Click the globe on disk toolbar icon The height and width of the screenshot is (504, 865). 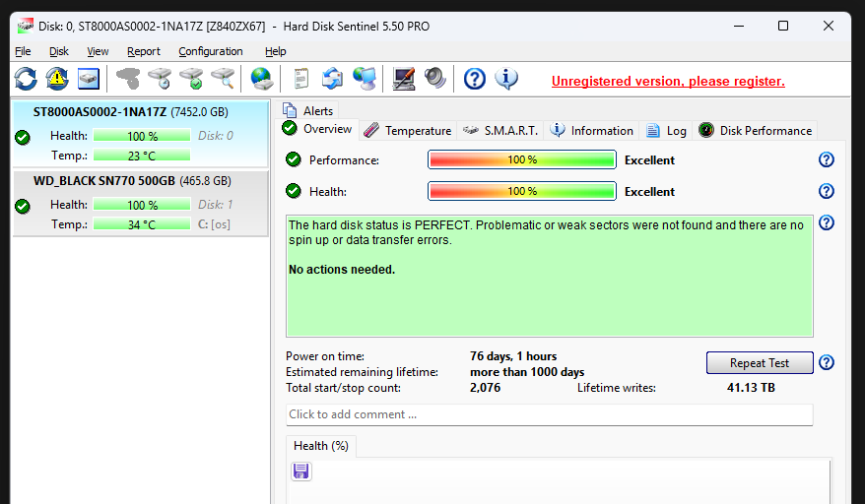coord(261,78)
